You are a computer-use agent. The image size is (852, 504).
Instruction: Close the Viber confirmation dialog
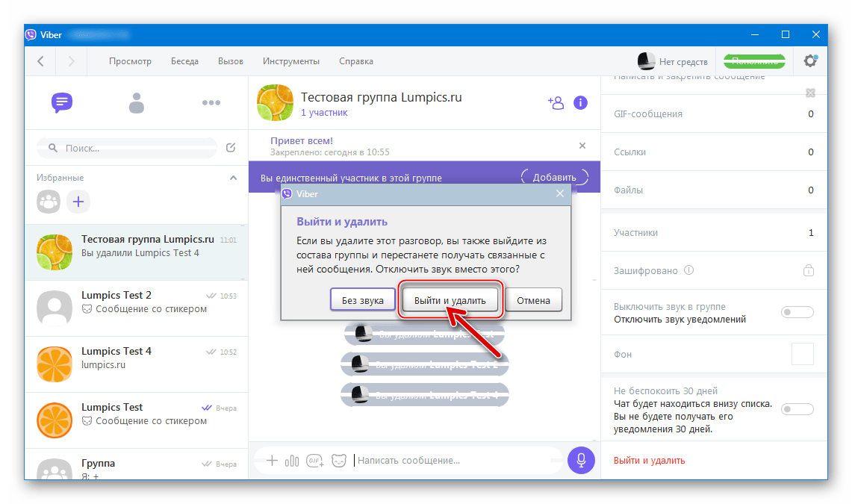click(560, 193)
